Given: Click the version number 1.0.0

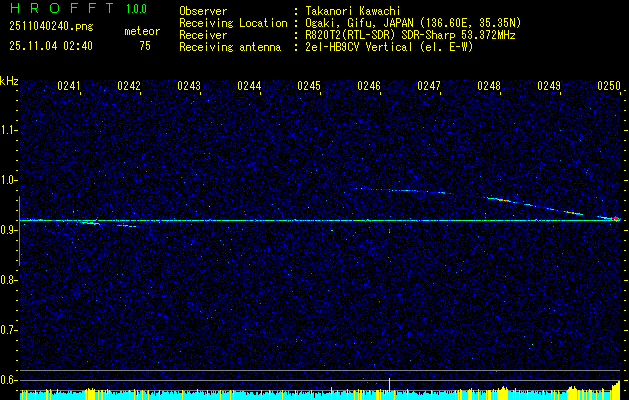Looking at the screenshot, I should pyautogui.click(x=136, y=8).
